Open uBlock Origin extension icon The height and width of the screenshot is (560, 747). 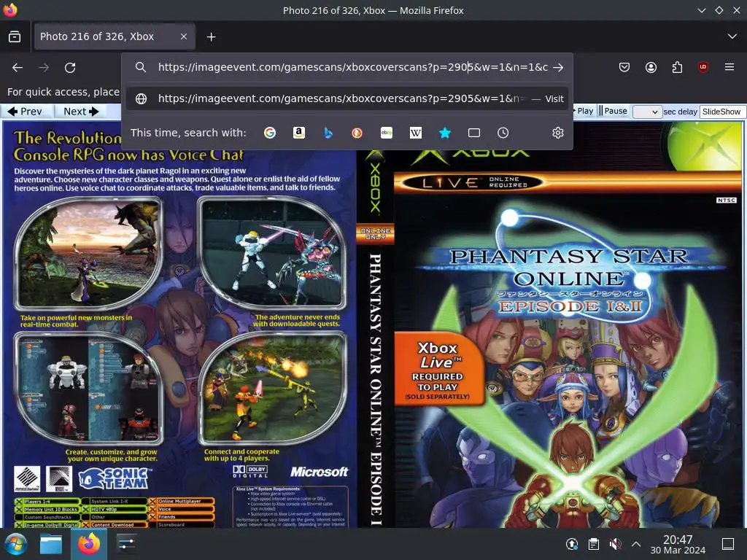coord(703,68)
